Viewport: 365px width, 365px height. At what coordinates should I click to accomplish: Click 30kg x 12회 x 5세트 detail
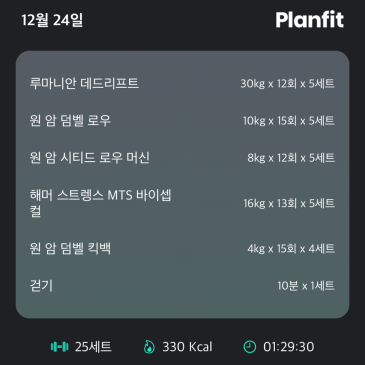[287, 83]
